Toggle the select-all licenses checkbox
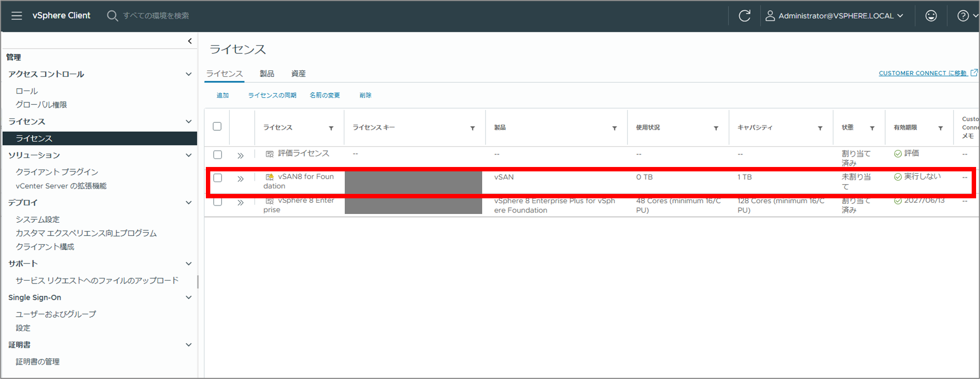The height and width of the screenshot is (379, 980). pos(217,126)
